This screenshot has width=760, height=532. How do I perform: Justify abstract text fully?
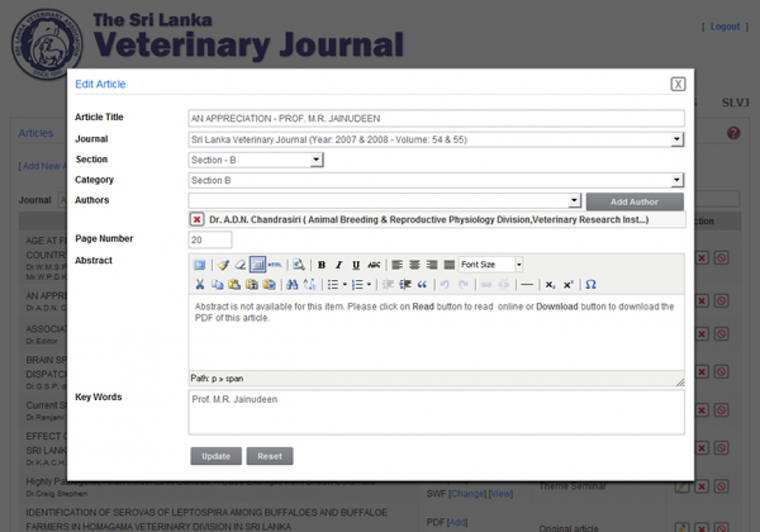(450, 264)
